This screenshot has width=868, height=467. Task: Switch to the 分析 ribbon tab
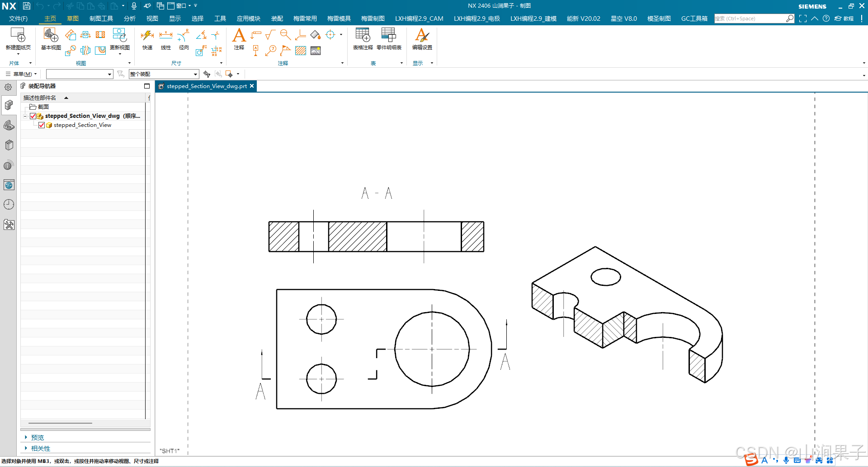[130, 19]
